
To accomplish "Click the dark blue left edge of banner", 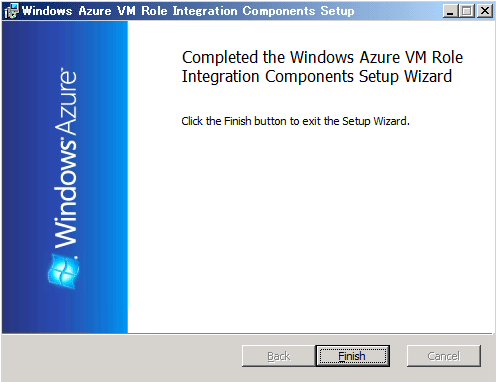I will [10, 177].
